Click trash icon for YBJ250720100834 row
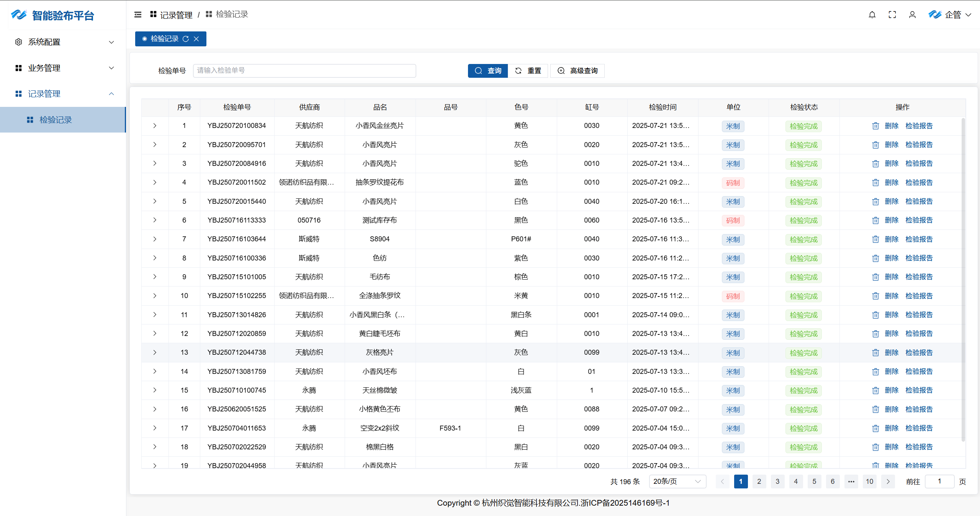Screen dimensions: 980x516 [875, 126]
